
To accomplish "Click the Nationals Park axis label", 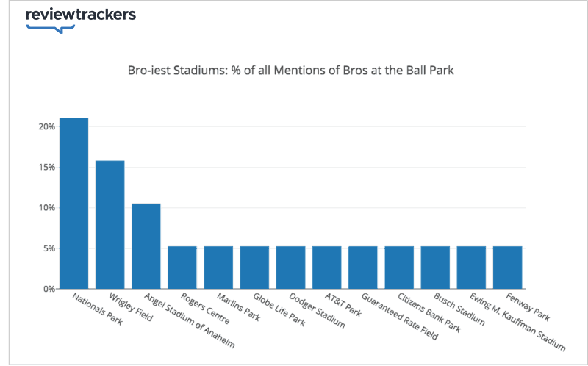I will [x=97, y=309].
